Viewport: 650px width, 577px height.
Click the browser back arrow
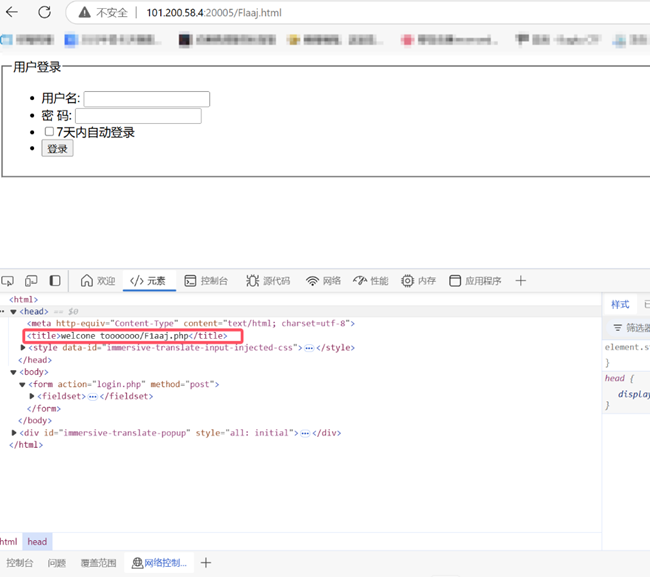pos(12,13)
